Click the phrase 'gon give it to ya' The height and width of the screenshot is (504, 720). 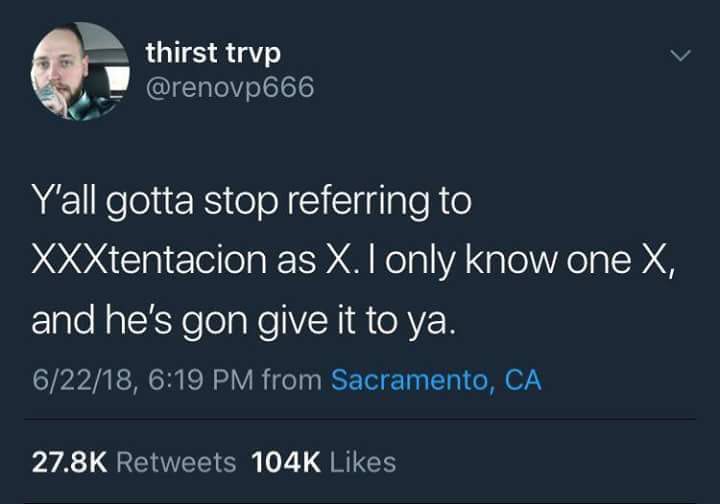tap(319, 321)
